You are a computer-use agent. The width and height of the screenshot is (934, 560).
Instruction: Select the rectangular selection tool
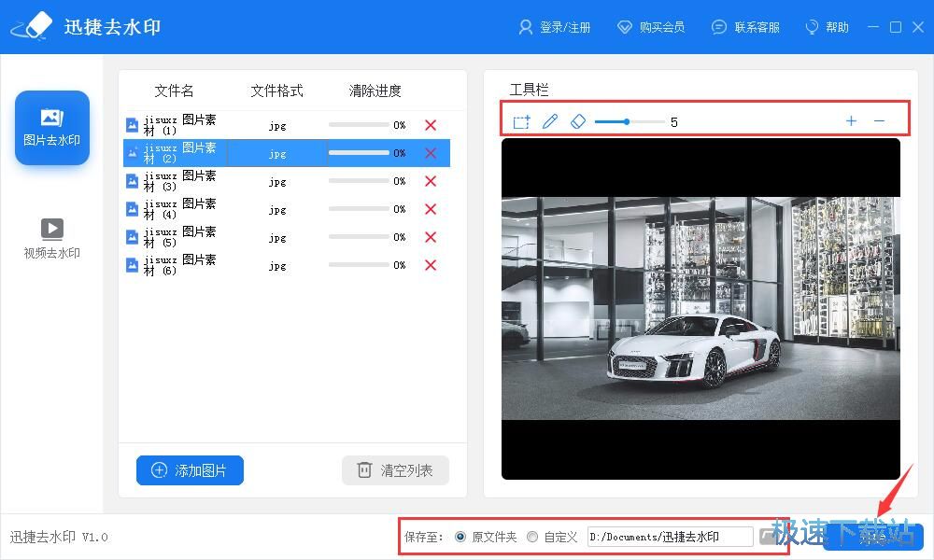pos(521,120)
